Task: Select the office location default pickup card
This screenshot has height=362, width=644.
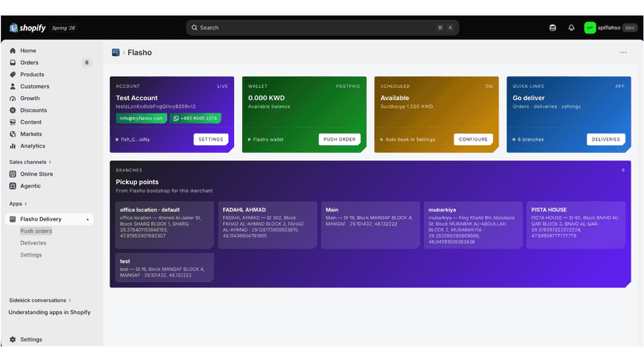Action: coord(164,225)
